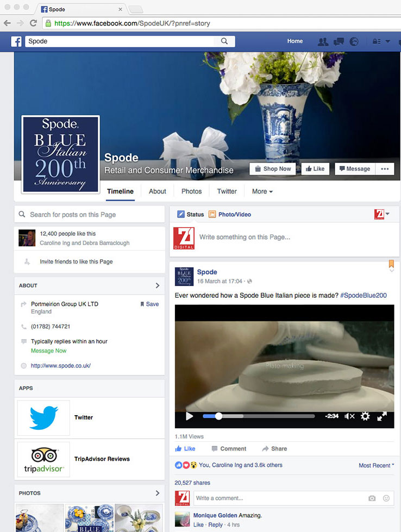Click the green padlock in the address bar
Screen dimensions: 401x532
(48, 23)
